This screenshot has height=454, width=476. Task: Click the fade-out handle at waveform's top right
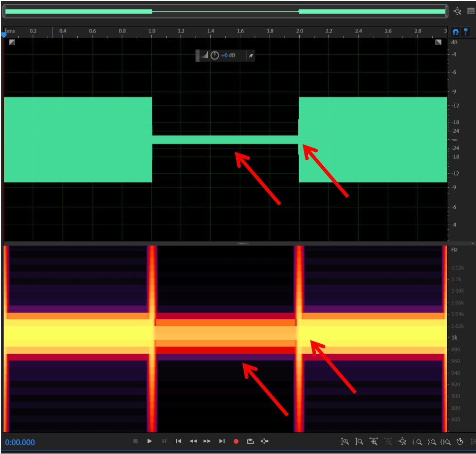point(439,42)
